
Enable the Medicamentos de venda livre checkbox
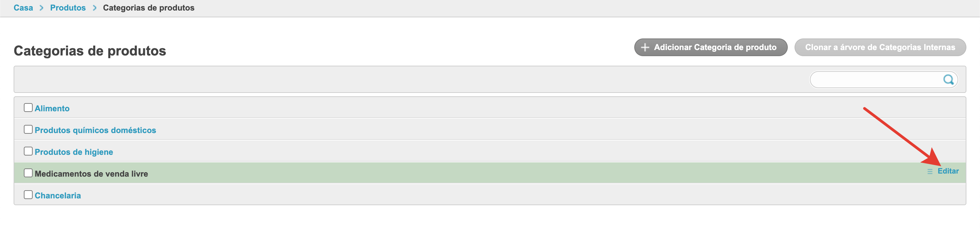coord(28,173)
